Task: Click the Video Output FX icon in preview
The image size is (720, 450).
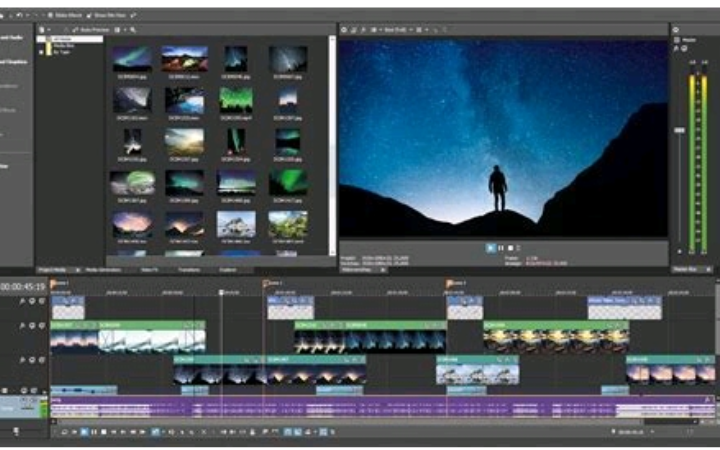Action: [x=363, y=30]
